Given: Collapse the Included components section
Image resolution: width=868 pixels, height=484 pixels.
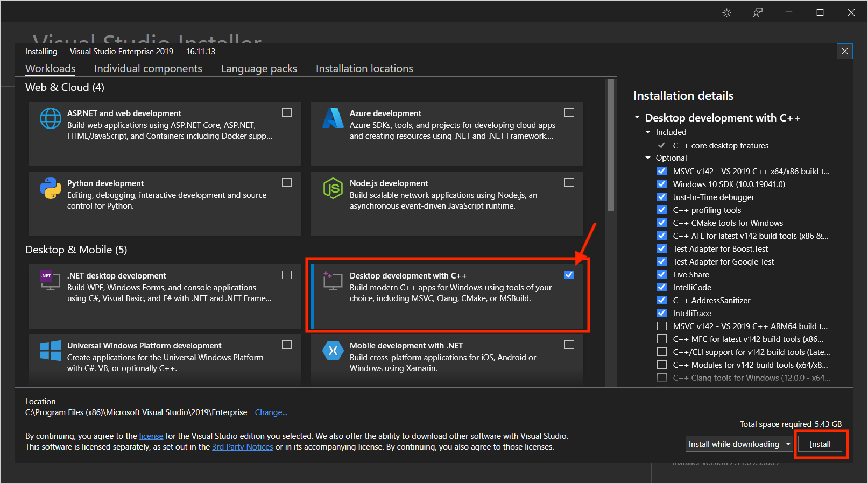Looking at the screenshot, I should click(648, 132).
